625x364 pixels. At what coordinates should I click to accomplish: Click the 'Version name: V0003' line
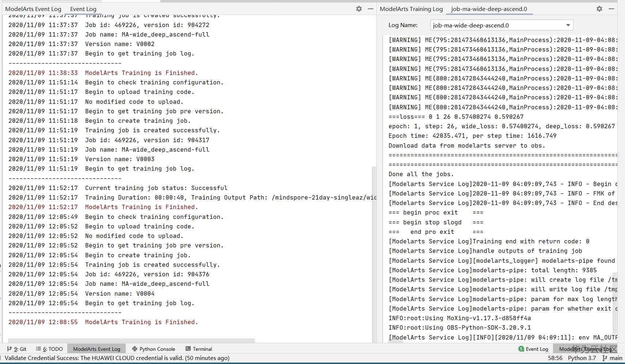(82, 159)
